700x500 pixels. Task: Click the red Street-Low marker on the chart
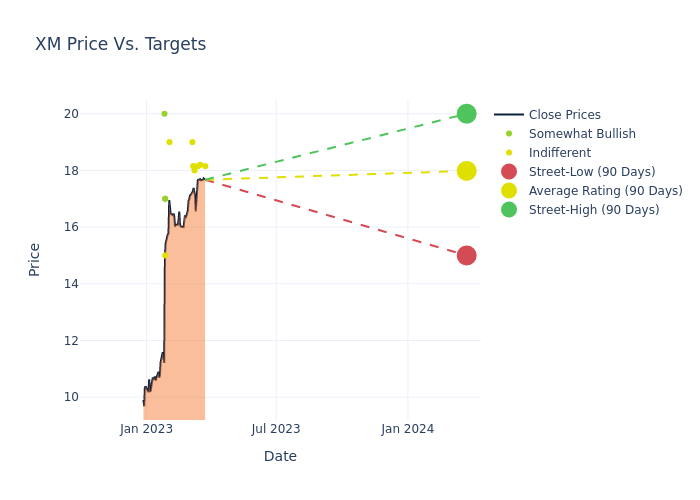[x=466, y=256]
